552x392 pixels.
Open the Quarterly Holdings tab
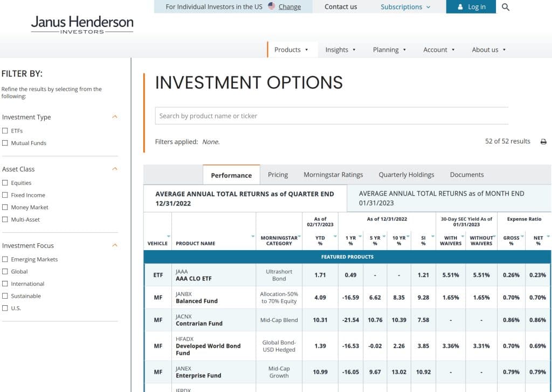click(406, 175)
